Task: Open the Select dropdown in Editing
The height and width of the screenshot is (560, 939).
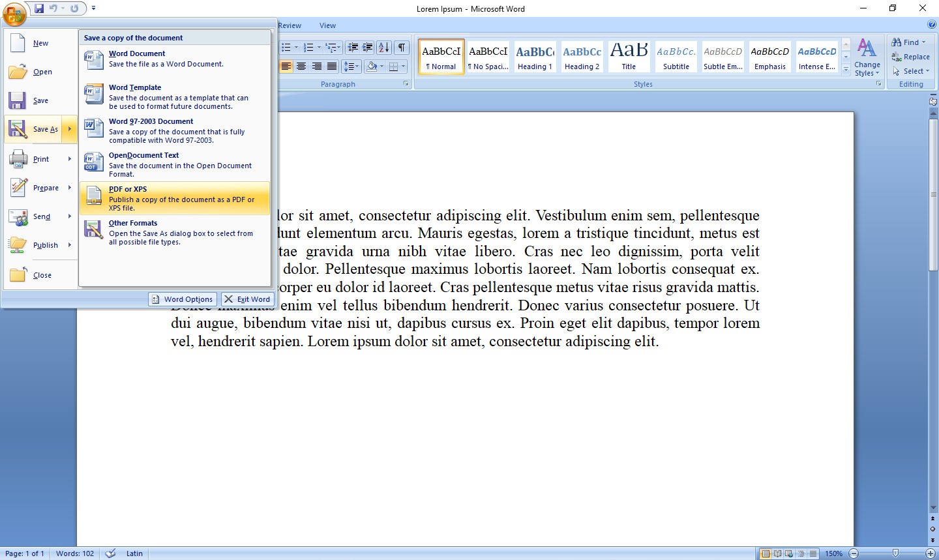Action: point(911,71)
